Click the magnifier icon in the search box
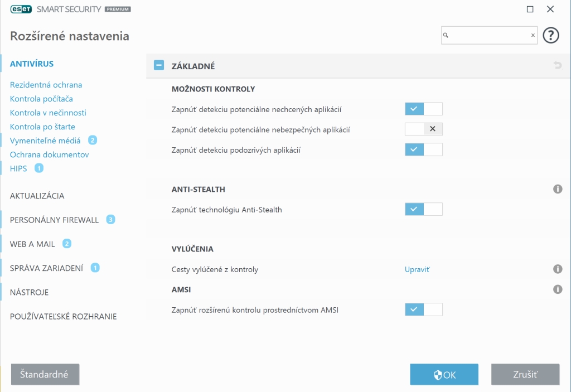This screenshot has width=571, height=392. 446,35
